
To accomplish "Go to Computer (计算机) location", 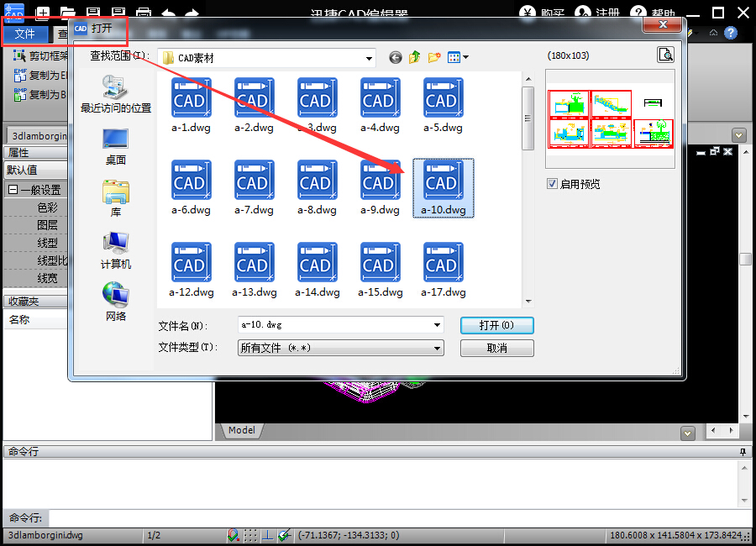I will click(x=116, y=251).
